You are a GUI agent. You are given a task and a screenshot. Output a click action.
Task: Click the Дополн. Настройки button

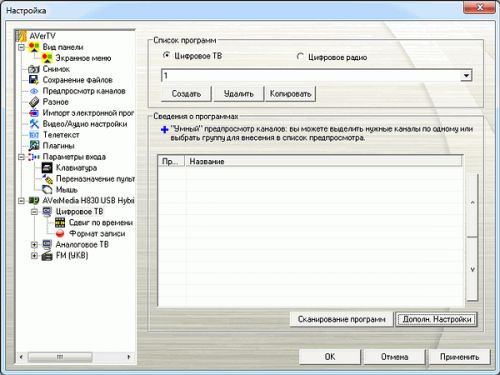pyautogui.click(x=437, y=319)
